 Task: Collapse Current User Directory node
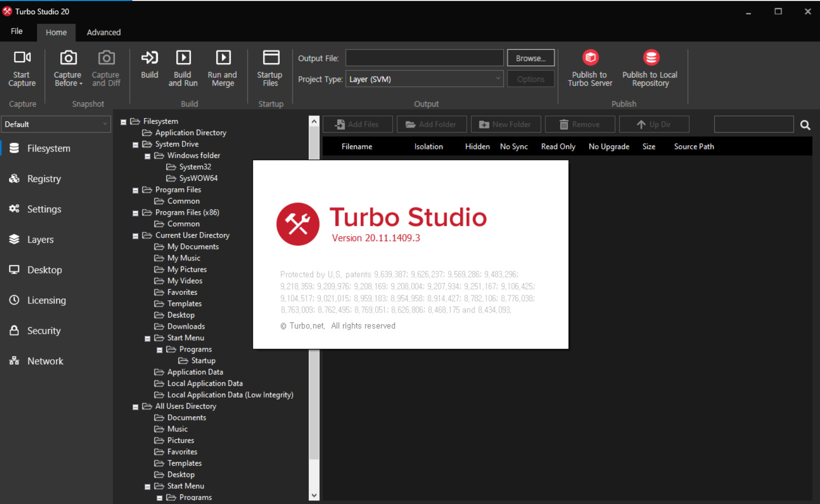pyautogui.click(x=135, y=236)
